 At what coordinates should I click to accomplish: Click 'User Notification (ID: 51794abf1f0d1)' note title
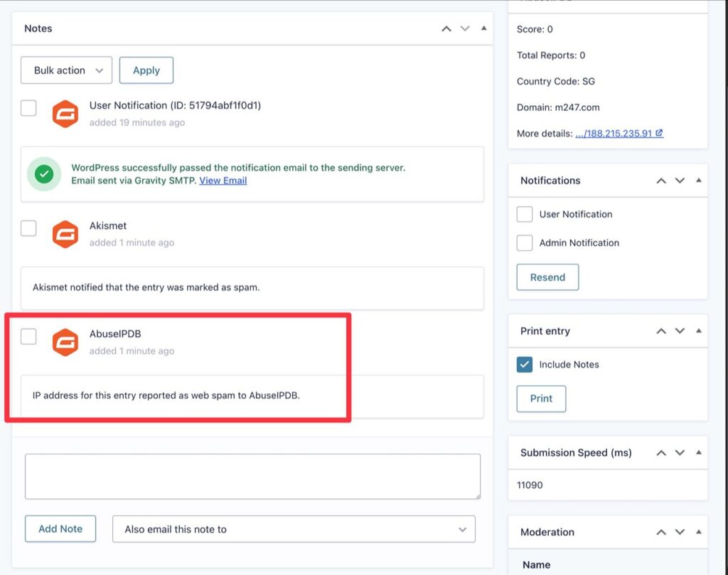click(175, 105)
